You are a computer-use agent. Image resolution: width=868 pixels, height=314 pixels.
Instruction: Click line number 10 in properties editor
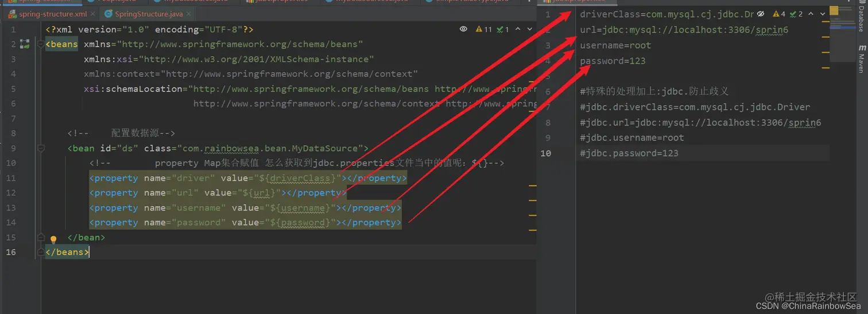tap(545, 153)
